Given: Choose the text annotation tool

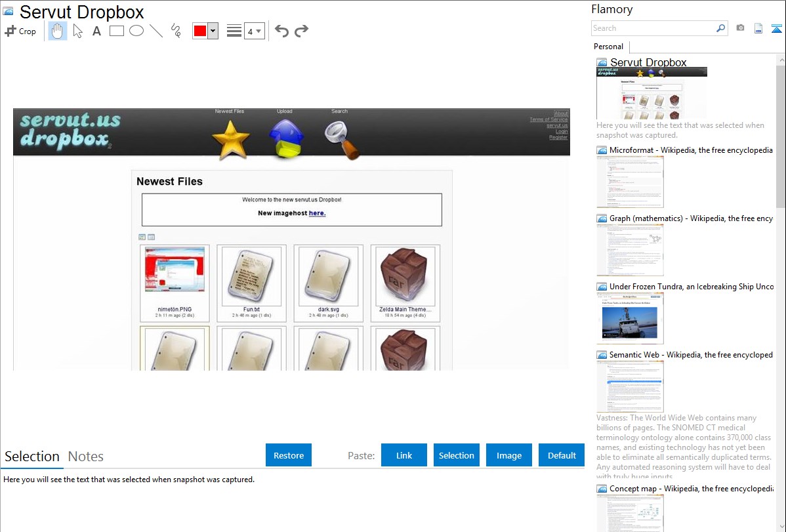Looking at the screenshot, I should (96, 31).
